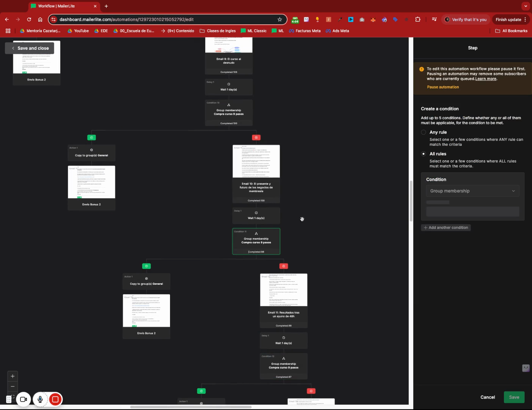Open the Clases de Ingles bookmark folder

pos(218,31)
